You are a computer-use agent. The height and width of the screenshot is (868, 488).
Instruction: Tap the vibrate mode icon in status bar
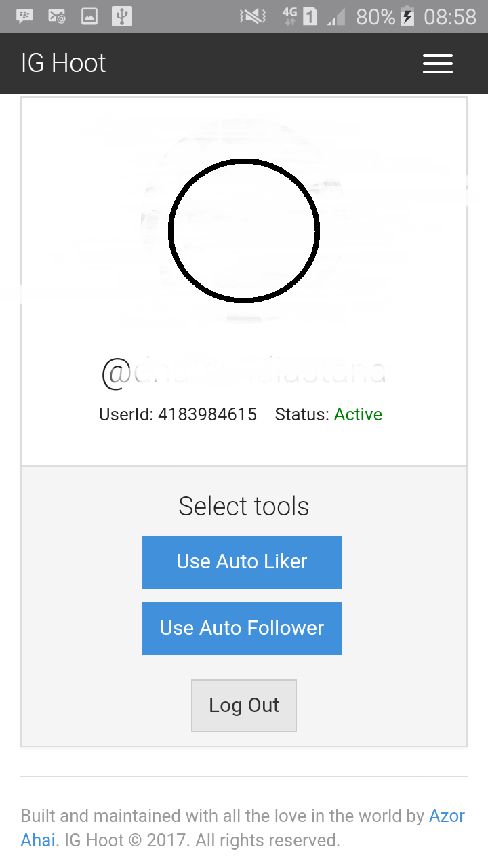tap(253, 16)
